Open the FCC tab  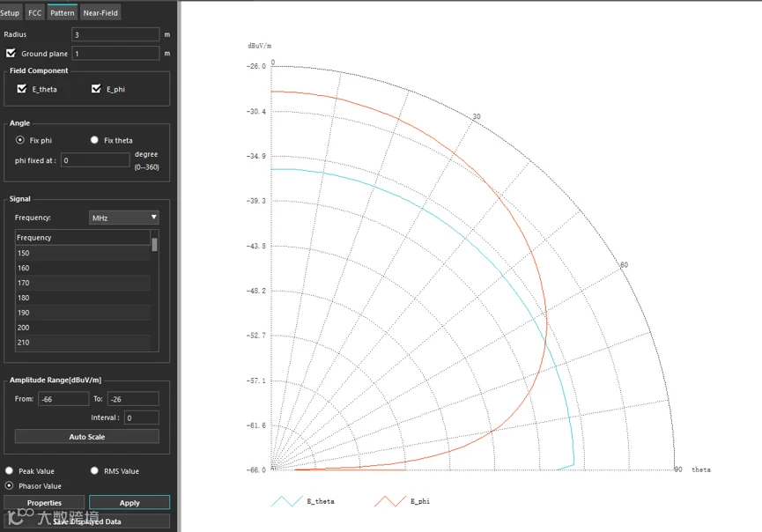coord(34,13)
